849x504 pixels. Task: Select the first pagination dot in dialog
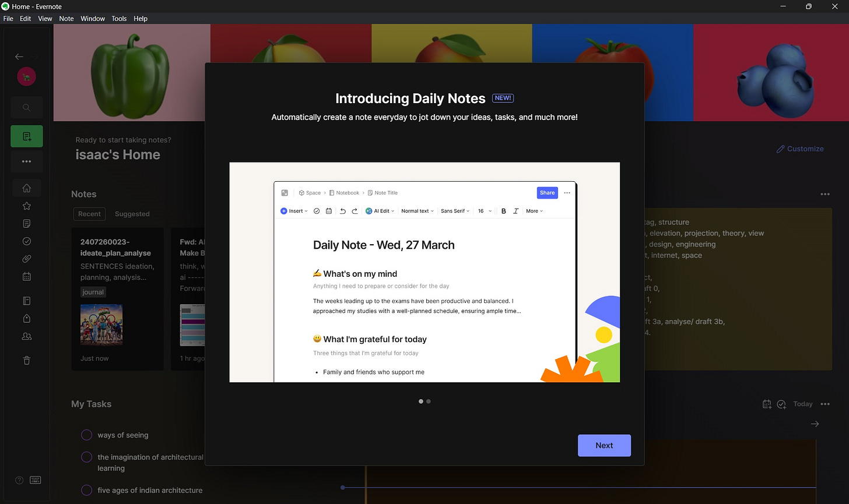[421, 401]
